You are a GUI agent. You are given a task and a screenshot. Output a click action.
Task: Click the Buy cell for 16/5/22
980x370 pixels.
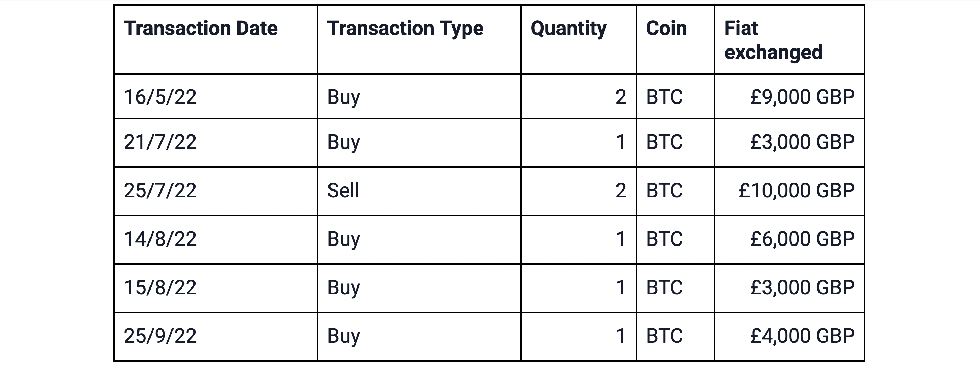point(344,97)
